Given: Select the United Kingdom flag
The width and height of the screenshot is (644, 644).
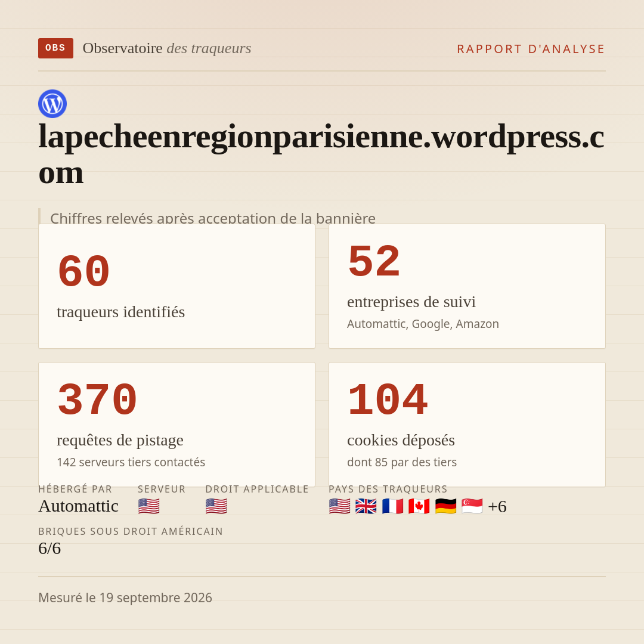Looking at the screenshot, I should (366, 506).
